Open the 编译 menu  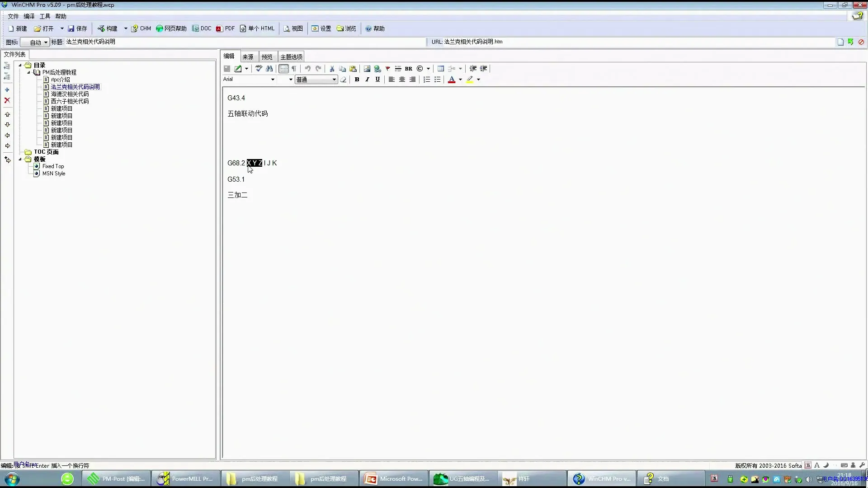29,16
